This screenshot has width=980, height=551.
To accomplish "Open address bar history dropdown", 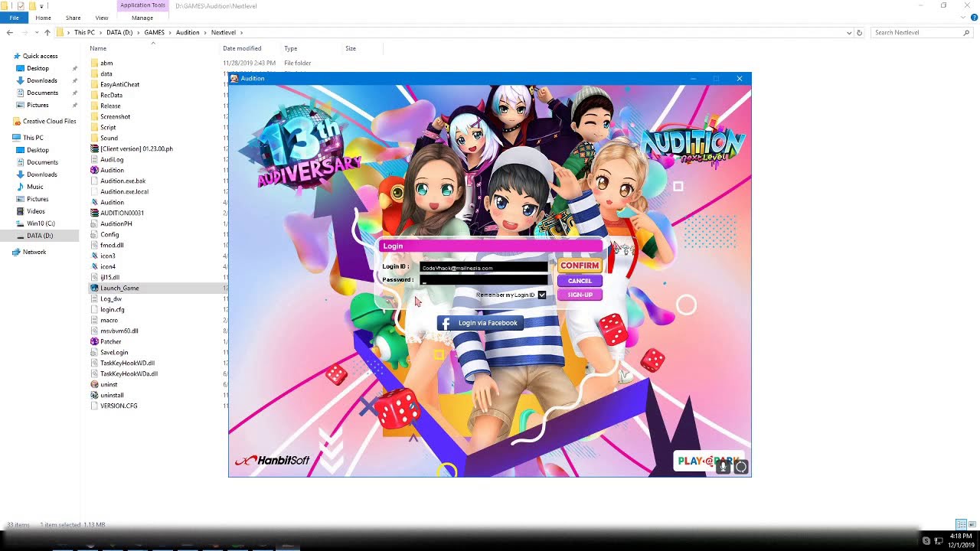I will coord(848,33).
